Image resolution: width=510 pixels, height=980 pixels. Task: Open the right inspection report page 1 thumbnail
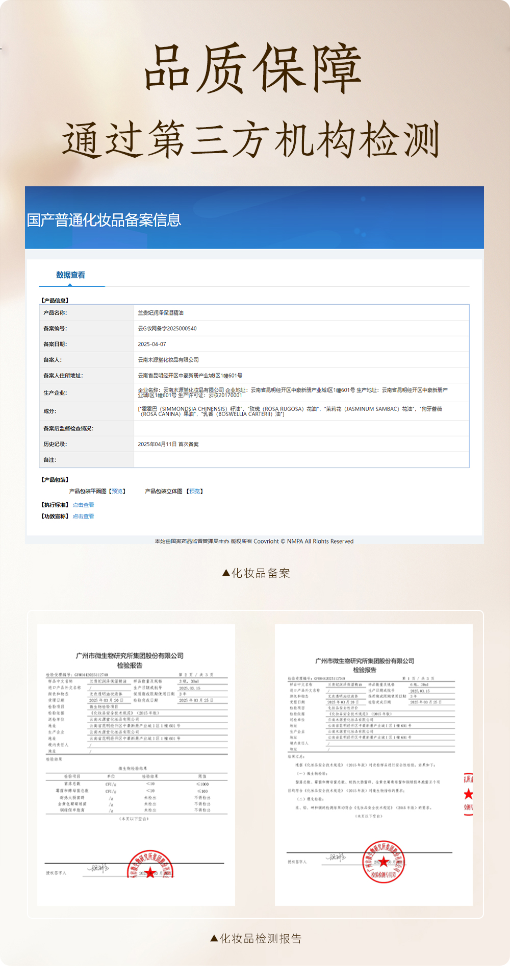coord(374,765)
